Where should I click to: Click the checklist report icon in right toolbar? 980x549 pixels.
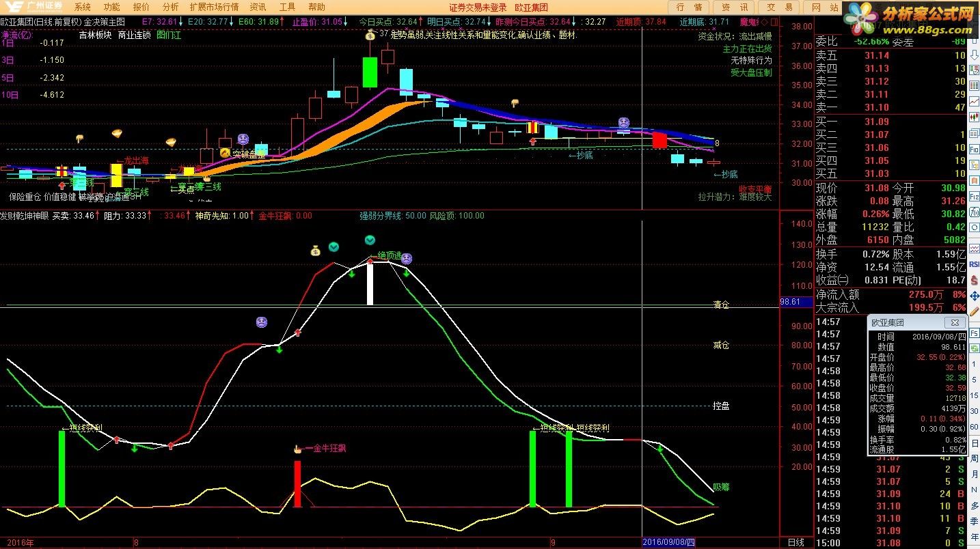pyautogui.click(x=975, y=69)
